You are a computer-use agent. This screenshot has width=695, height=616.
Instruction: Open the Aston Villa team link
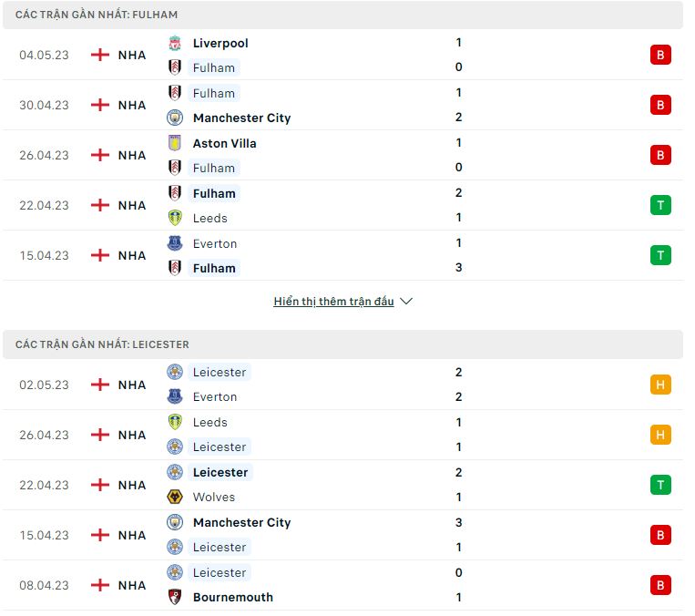(x=225, y=143)
